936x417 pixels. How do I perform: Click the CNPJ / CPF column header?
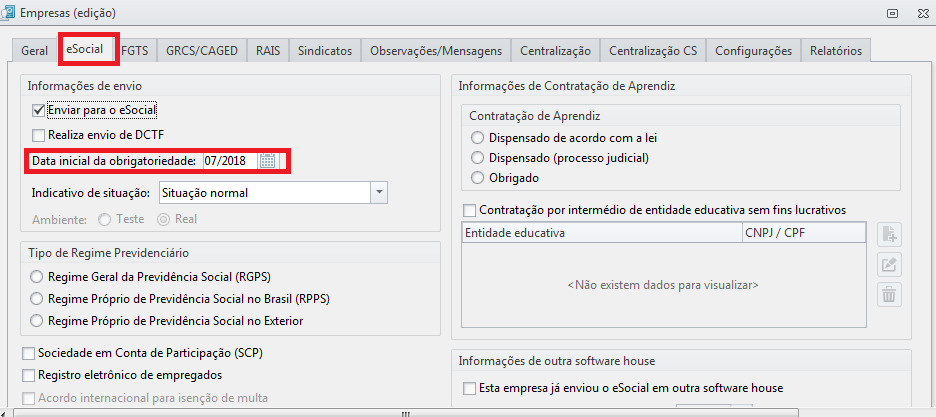pyautogui.click(x=804, y=233)
